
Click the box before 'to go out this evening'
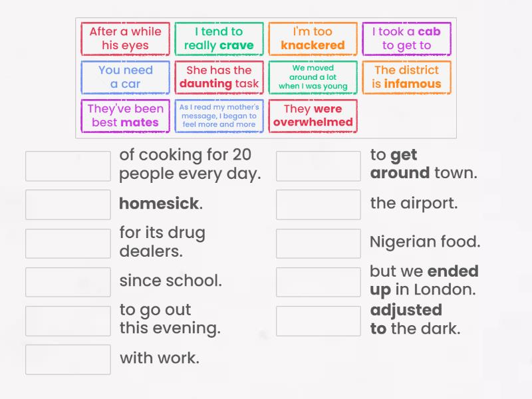[66, 321]
